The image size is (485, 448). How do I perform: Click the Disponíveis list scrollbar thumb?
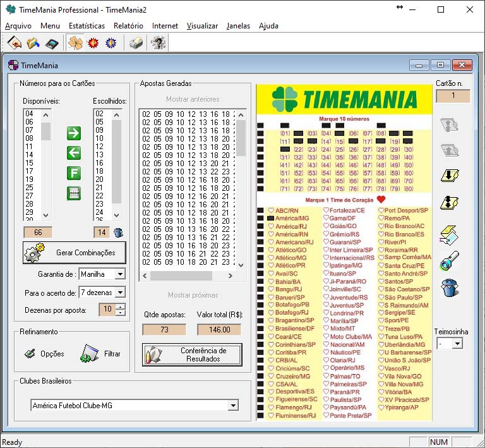[x=45, y=131]
